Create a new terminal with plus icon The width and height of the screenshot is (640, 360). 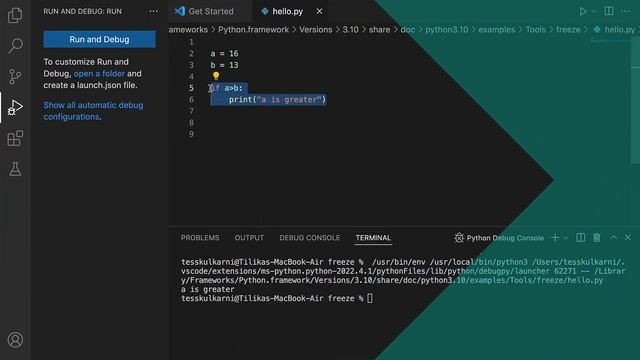[x=555, y=238]
